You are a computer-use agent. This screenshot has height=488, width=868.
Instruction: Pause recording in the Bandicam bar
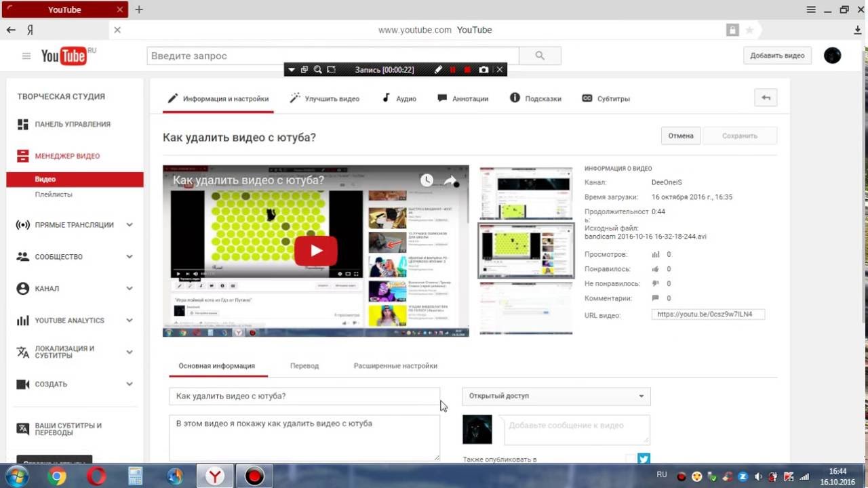coord(453,70)
